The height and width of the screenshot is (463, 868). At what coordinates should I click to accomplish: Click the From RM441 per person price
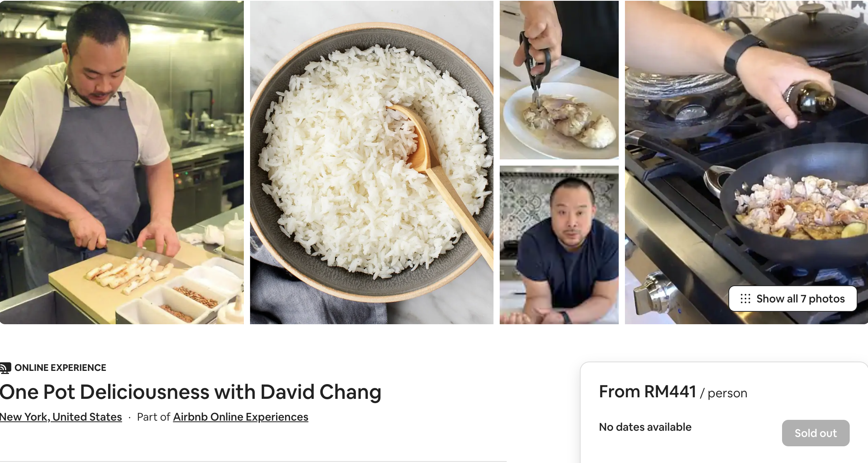click(x=673, y=392)
